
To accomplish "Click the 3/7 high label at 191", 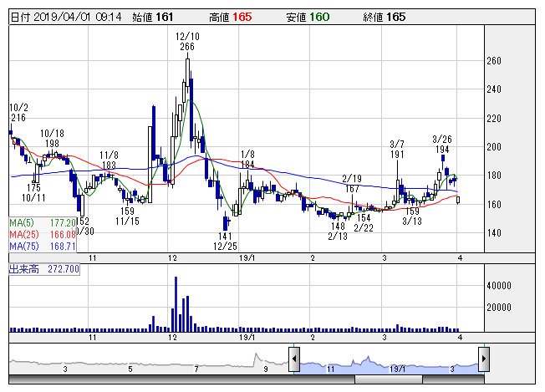I will click(x=397, y=149).
